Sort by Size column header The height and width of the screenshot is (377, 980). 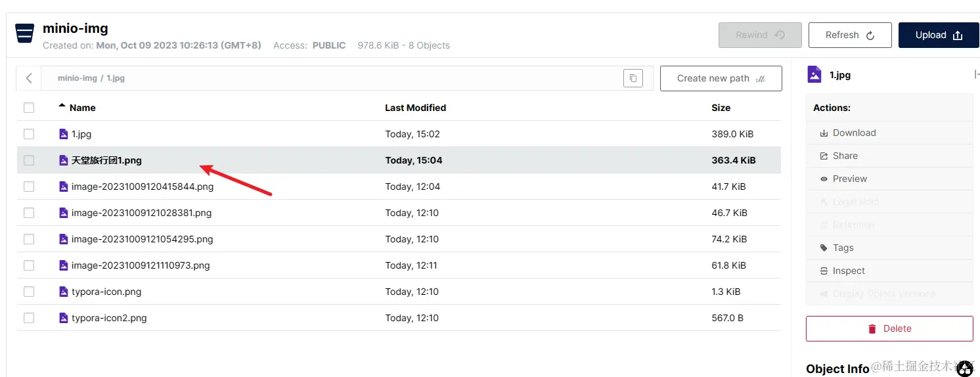point(721,108)
